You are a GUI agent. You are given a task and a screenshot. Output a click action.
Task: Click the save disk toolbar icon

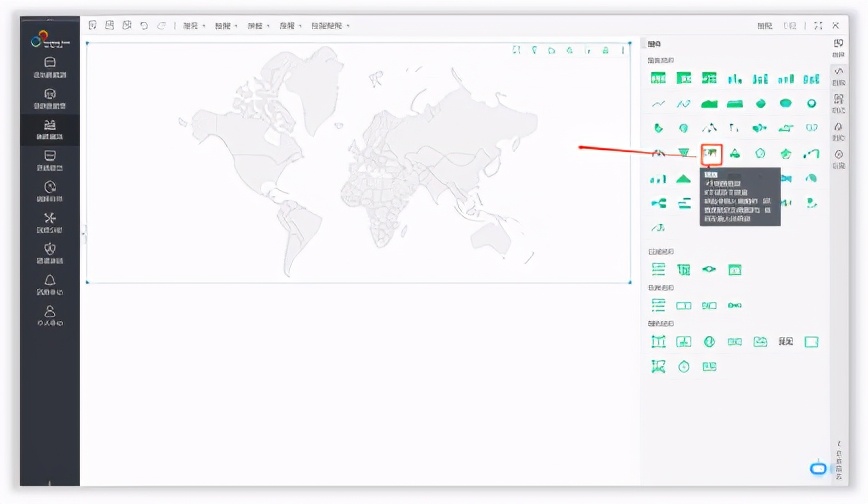point(110,25)
